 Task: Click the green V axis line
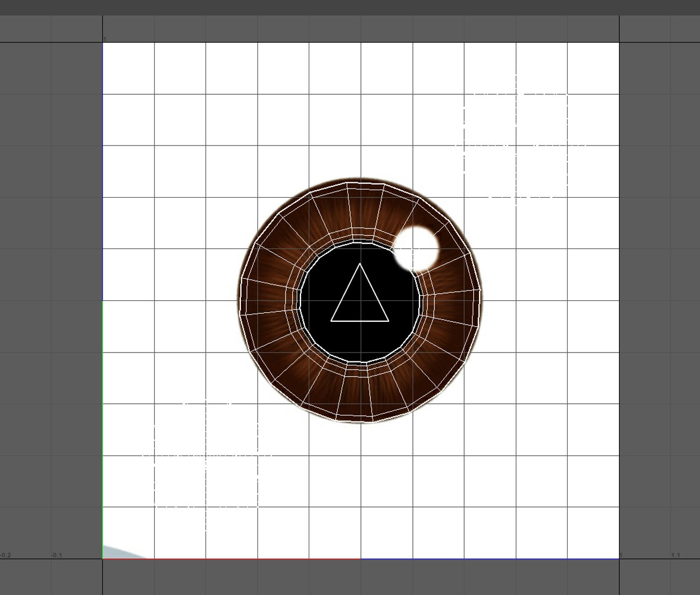[103, 430]
